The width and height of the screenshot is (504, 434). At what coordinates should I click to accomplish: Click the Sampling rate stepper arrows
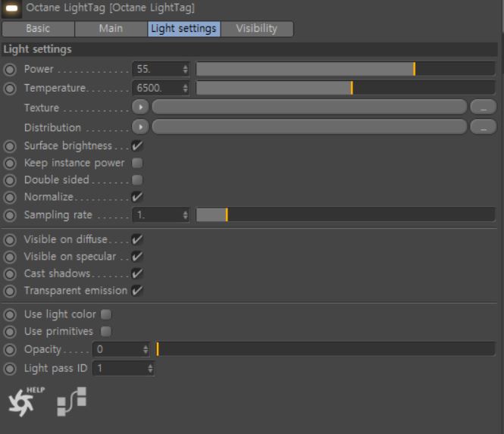(185, 215)
